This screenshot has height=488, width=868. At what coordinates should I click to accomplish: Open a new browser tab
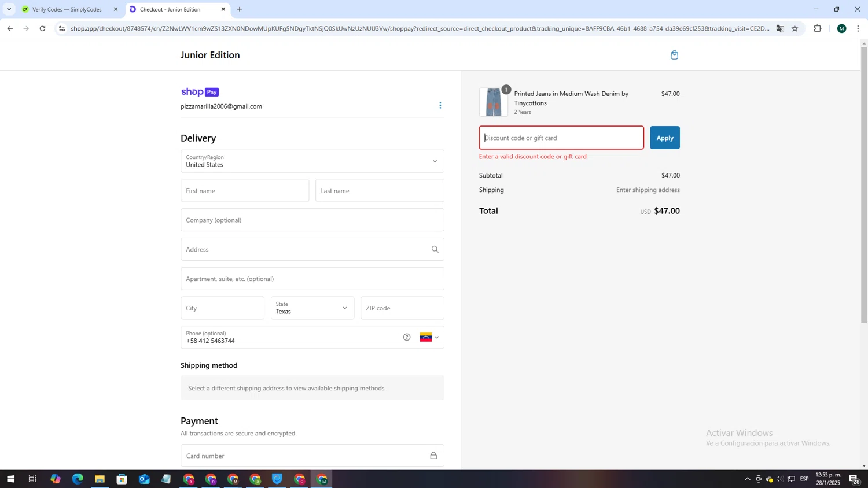point(240,9)
